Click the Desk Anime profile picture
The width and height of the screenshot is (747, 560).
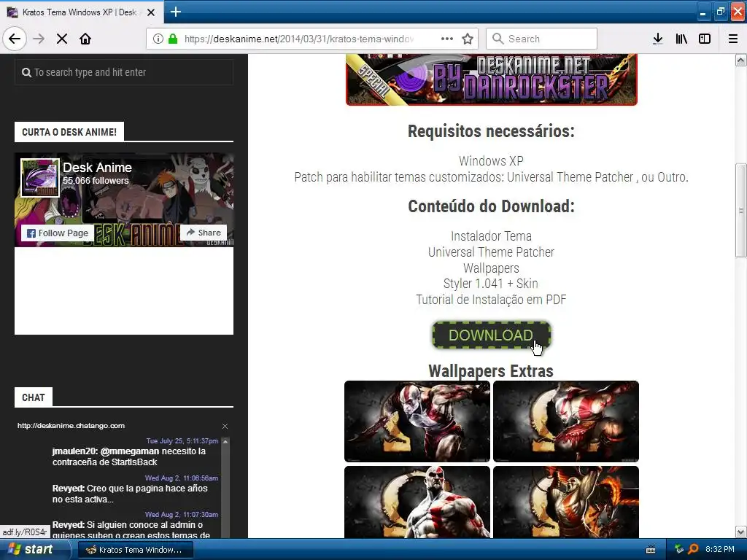40,178
